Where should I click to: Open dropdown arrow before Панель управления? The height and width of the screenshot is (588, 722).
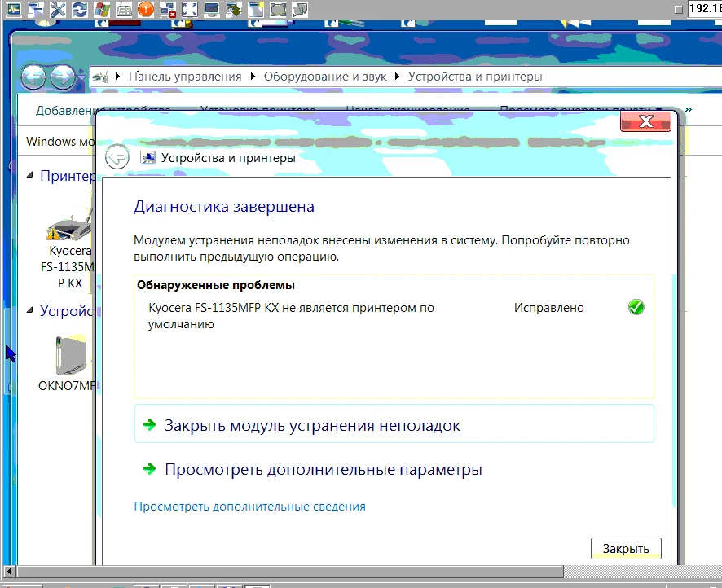(118, 77)
